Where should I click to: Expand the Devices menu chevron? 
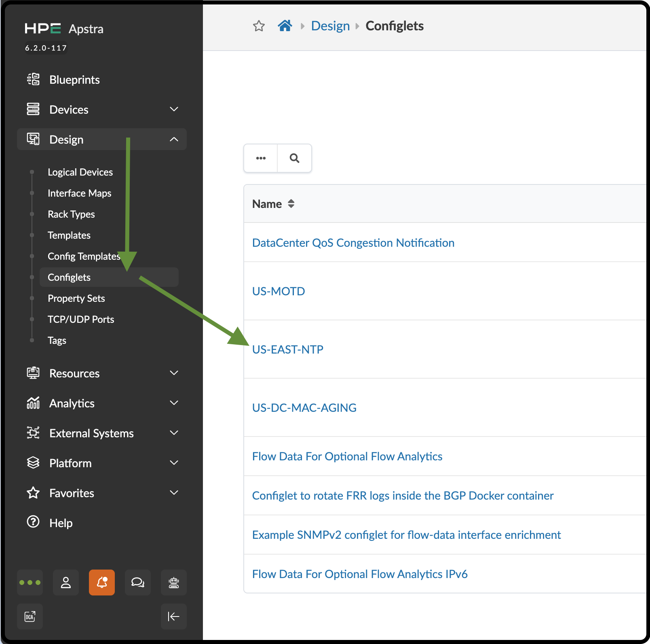(174, 109)
